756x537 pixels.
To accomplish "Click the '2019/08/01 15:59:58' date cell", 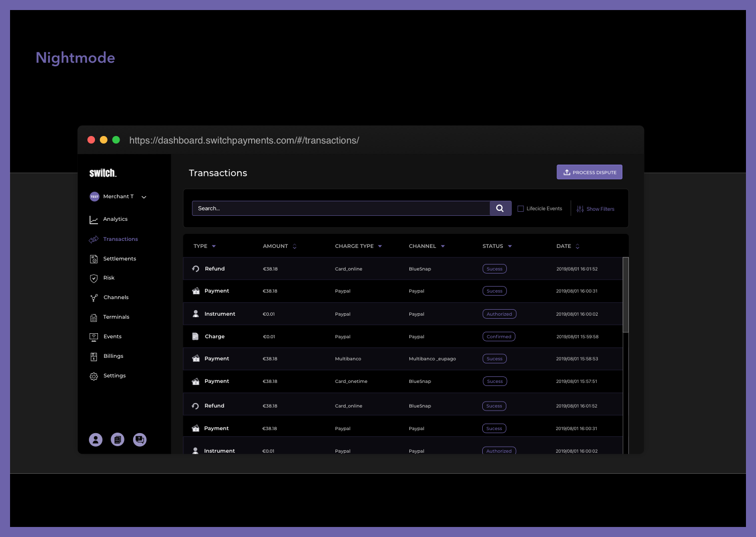I will [577, 337].
